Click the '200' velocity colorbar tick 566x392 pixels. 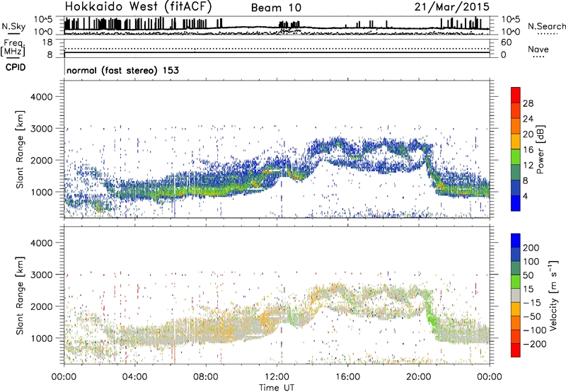(531, 248)
